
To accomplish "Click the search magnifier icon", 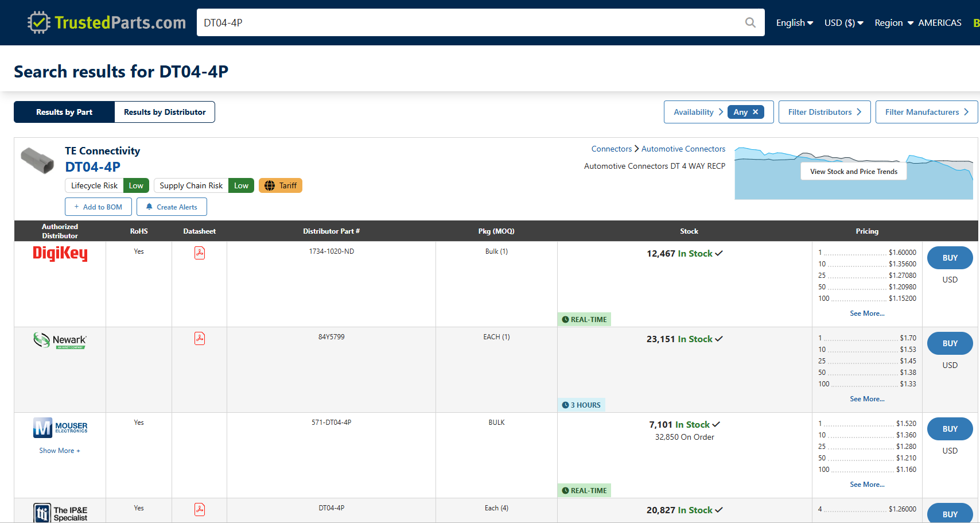I will [x=750, y=22].
